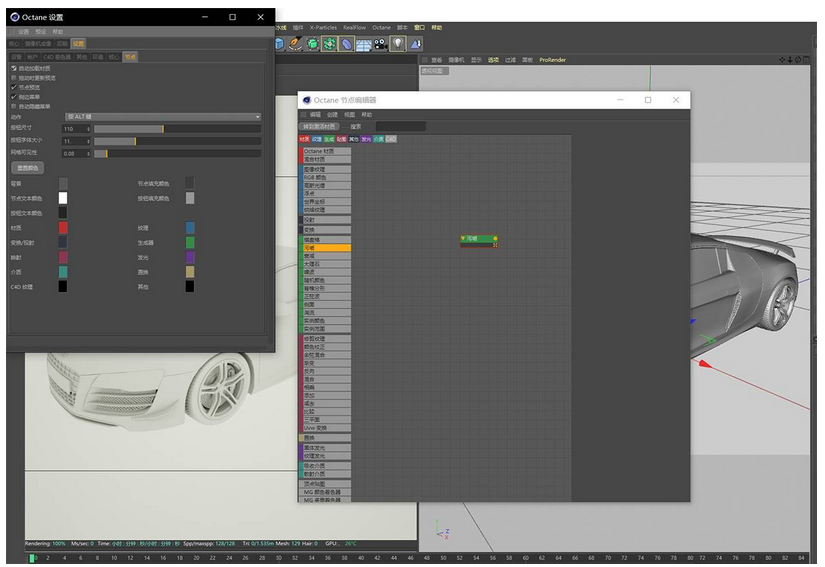Add a 大理石 node from list

pos(327,264)
